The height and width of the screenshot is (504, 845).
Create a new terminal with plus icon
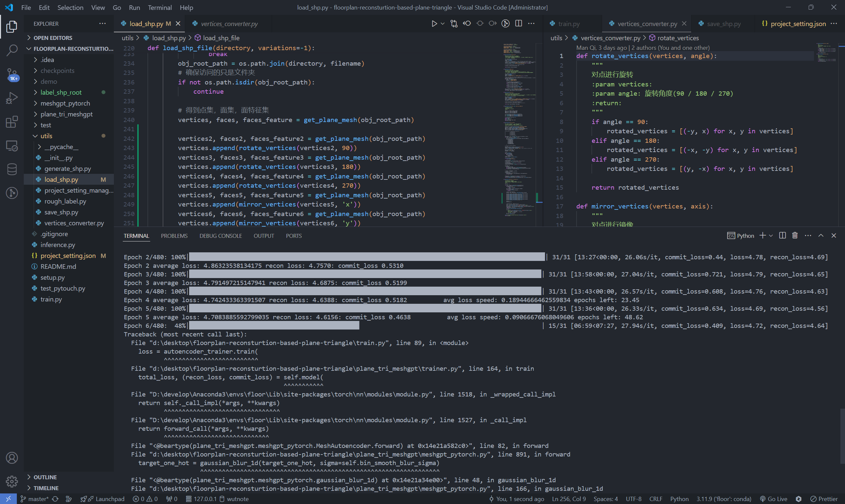pos(763,236)
